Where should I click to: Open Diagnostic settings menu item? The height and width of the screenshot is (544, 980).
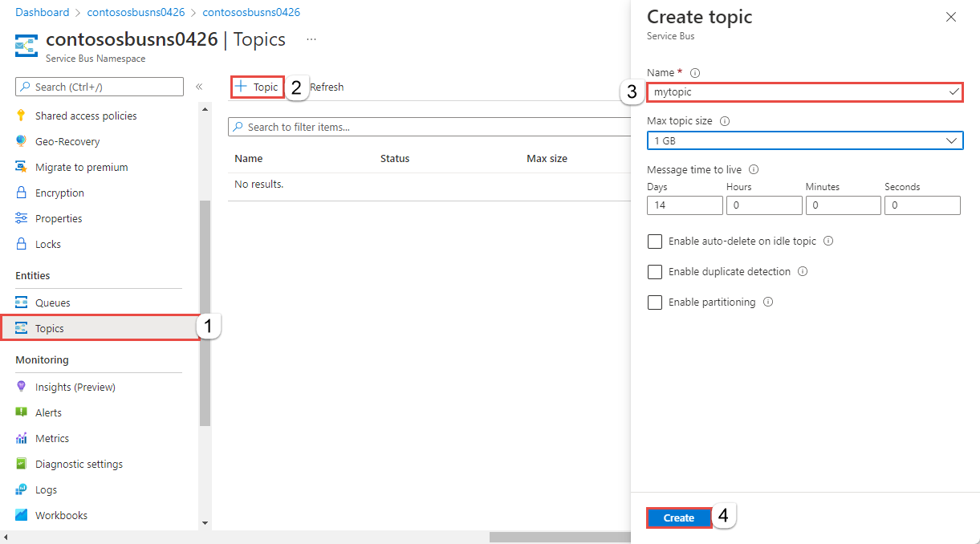point(79,464)
